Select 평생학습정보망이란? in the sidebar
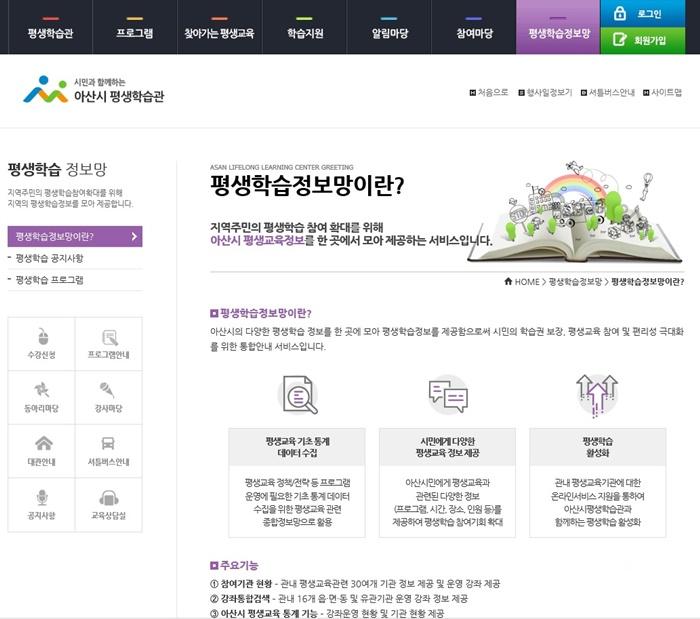The image size is (700, 619). click(75, 237)
